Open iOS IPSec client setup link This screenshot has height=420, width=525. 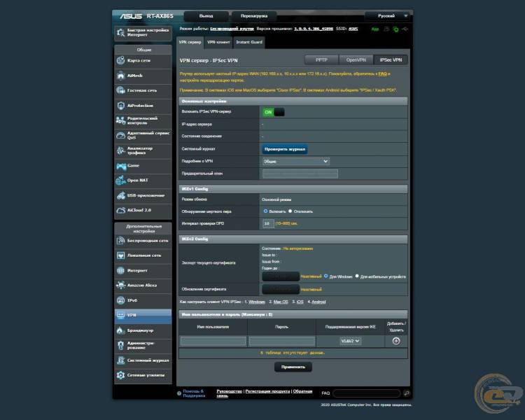[x=300, y=302]
